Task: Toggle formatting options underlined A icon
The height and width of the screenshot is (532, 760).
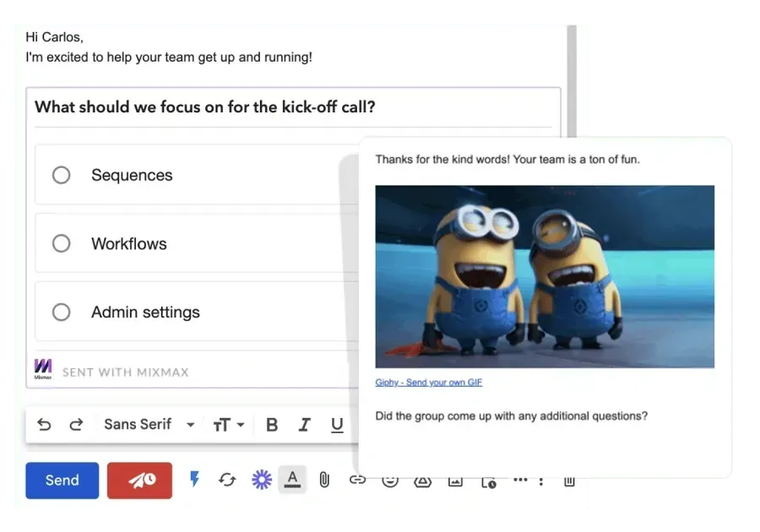Action: 292,479
